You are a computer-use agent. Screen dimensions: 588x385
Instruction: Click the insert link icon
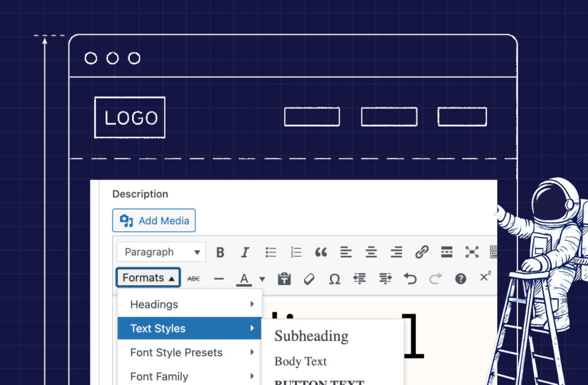421,252
